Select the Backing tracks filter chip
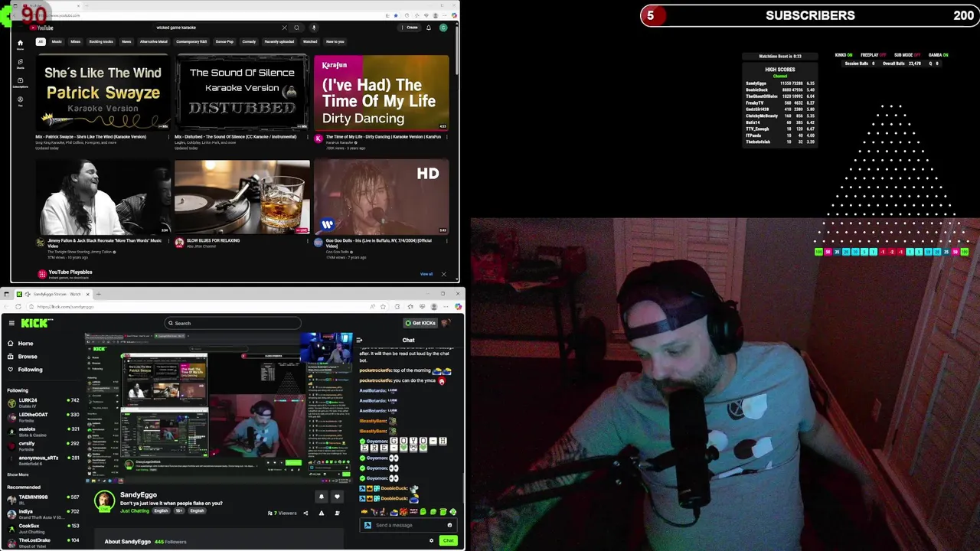This screenshot has height=551, width=980. point(101,41)
